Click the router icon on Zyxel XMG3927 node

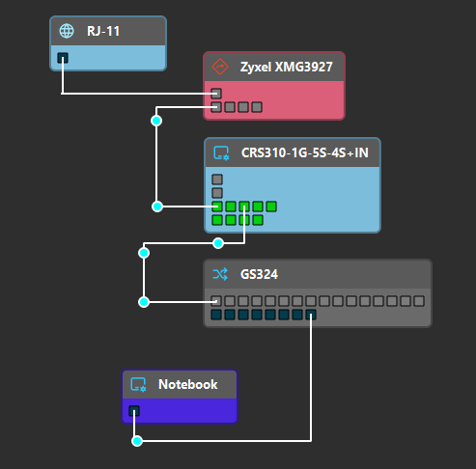point(220,67)
